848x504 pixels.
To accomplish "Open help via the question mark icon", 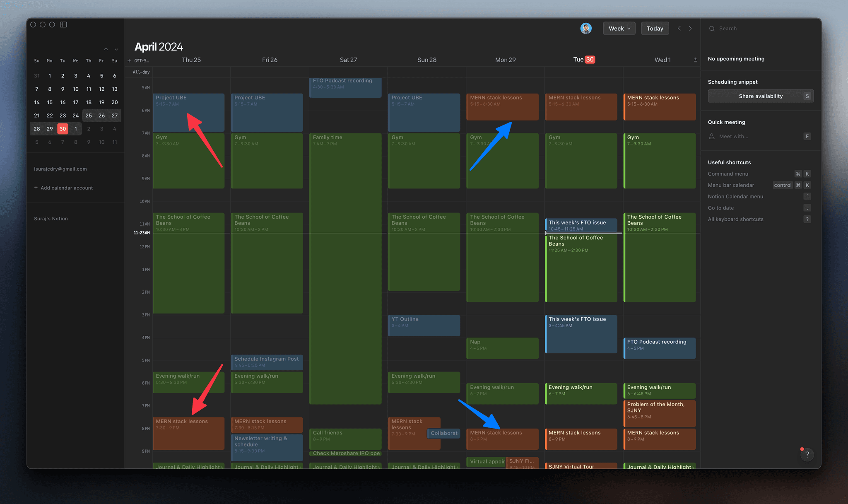I will point(807,454).
